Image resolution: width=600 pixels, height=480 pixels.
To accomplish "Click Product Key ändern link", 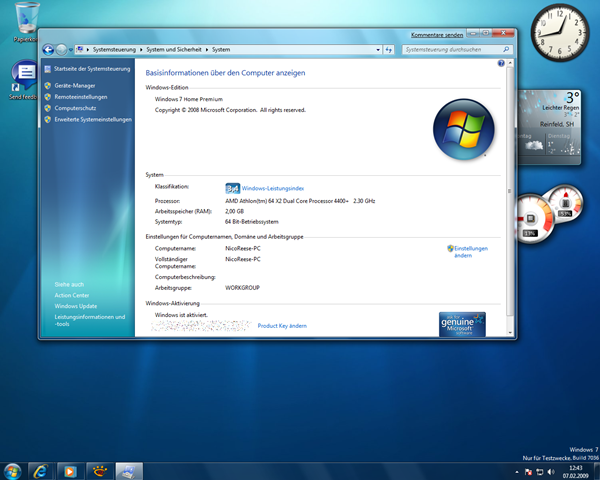I will [282, 326].
